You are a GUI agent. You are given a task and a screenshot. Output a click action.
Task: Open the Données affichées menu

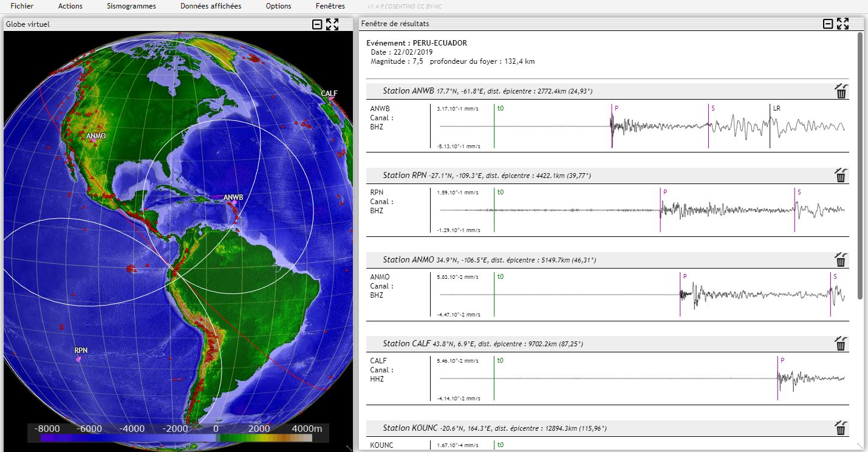(211, 6)
